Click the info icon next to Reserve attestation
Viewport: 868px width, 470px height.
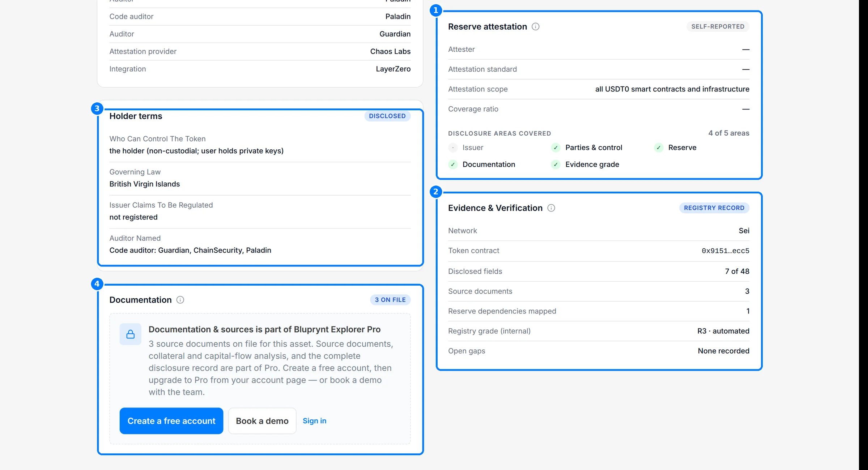click(536, 26)
